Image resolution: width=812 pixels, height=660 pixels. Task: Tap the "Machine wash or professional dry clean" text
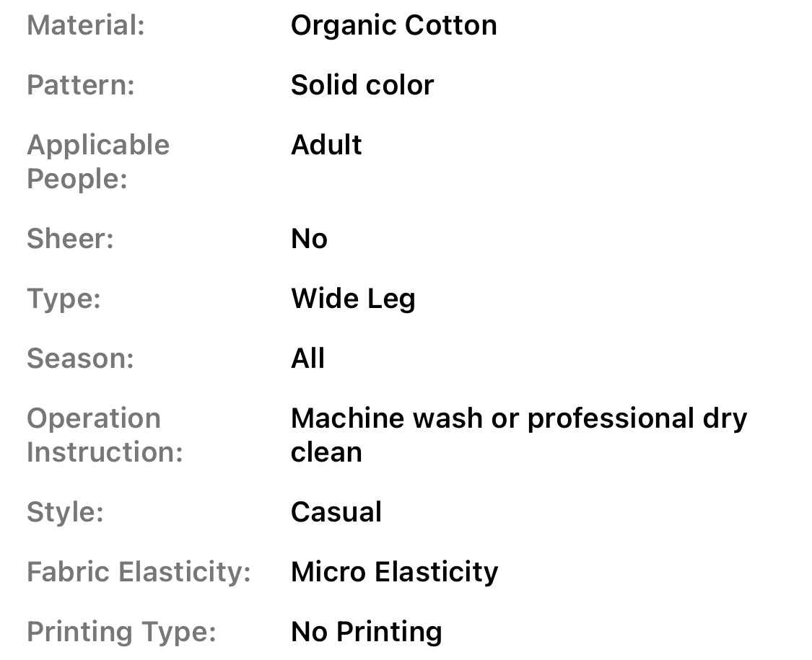(x=518, y=435)
